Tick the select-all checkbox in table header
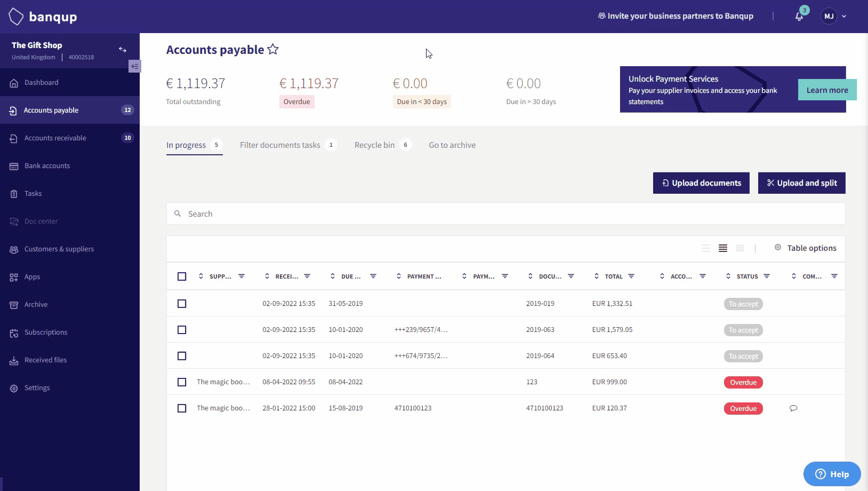The width and height of the screenshot is (868, 491). pyautogui.click(x=182, y=276)
